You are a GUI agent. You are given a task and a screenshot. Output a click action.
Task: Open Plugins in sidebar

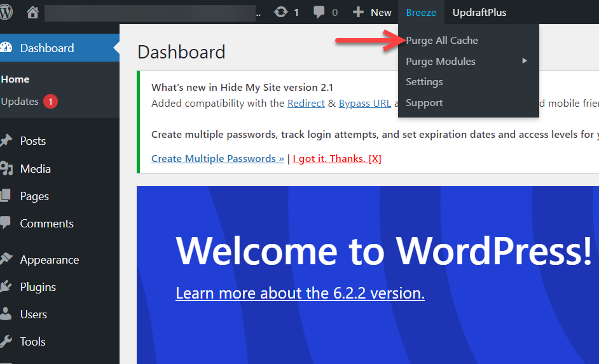point(38,287)
